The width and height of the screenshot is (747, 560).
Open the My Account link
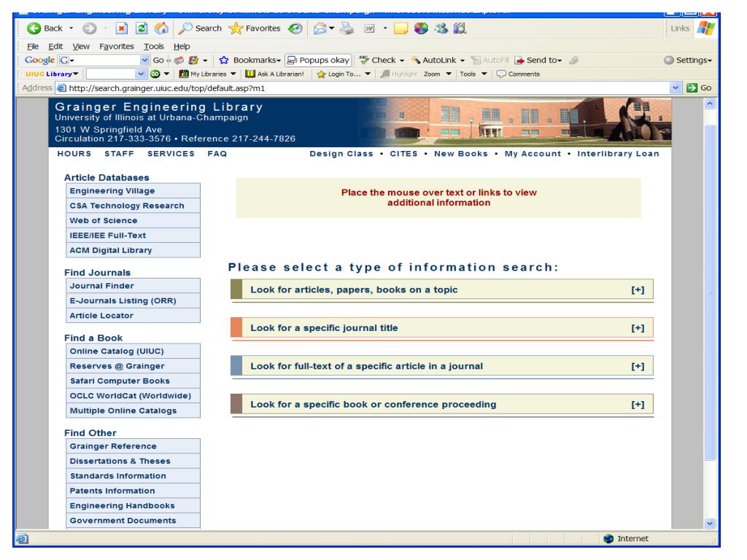pyautogui.click(x=533, y=154)
